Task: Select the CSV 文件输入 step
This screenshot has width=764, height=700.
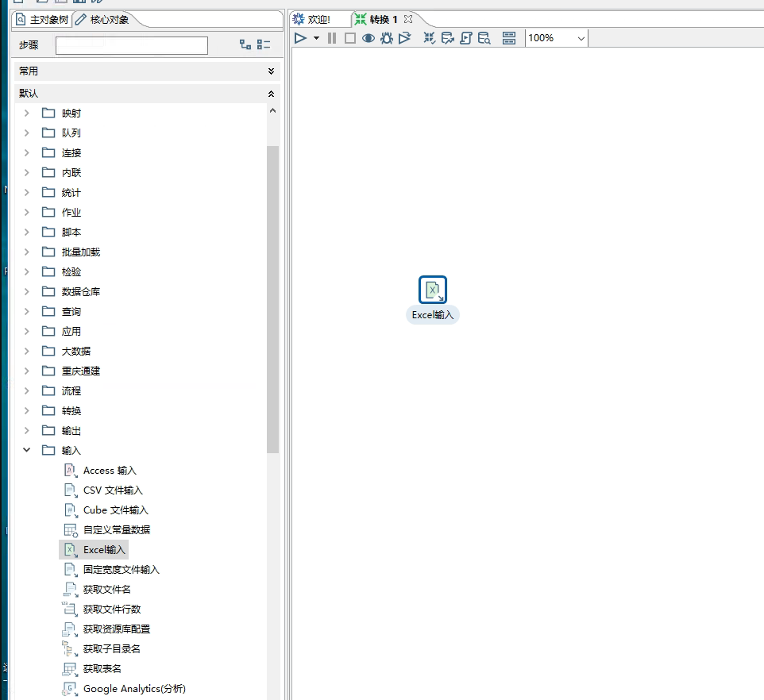Action: pos(113,490)
